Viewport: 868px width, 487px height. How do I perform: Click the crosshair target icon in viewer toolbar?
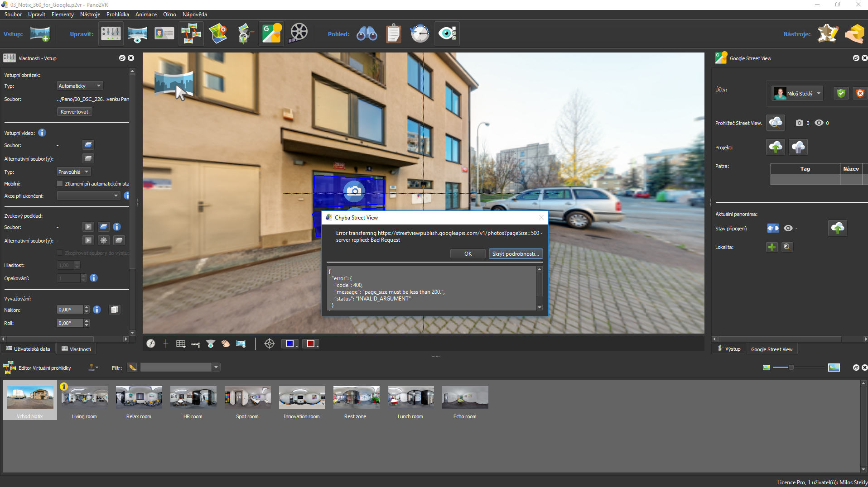(270, 344)
